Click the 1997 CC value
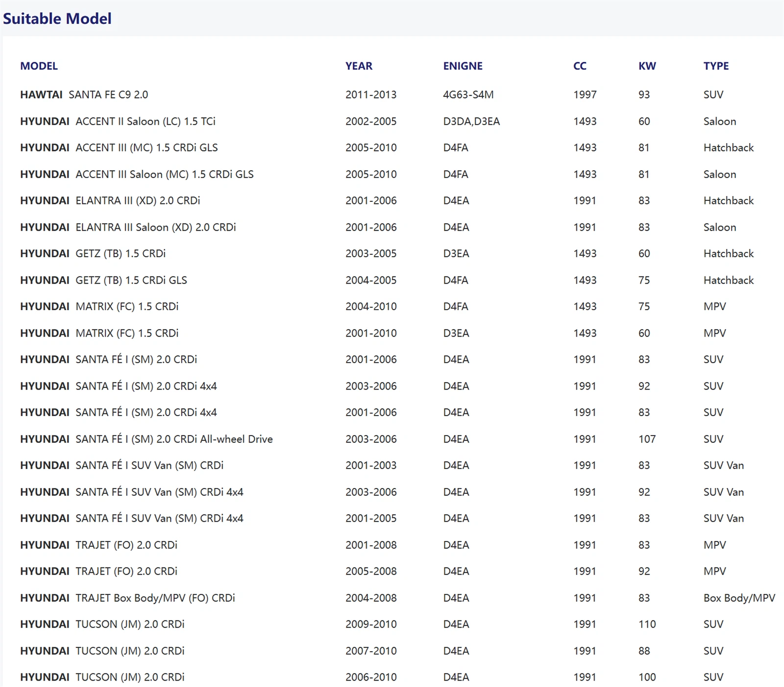The height and width of the screenshot is (687, 784). coord(585,95)
